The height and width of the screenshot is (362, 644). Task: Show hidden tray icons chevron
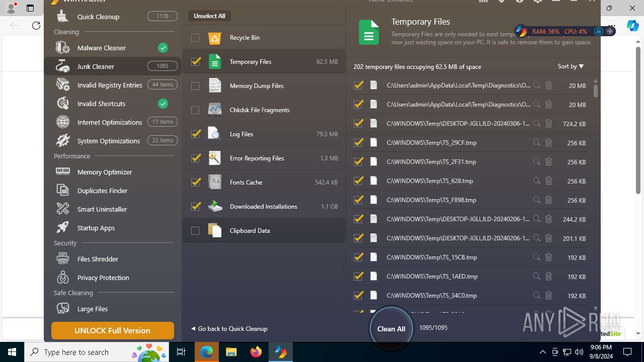click(x=542, y=352)
